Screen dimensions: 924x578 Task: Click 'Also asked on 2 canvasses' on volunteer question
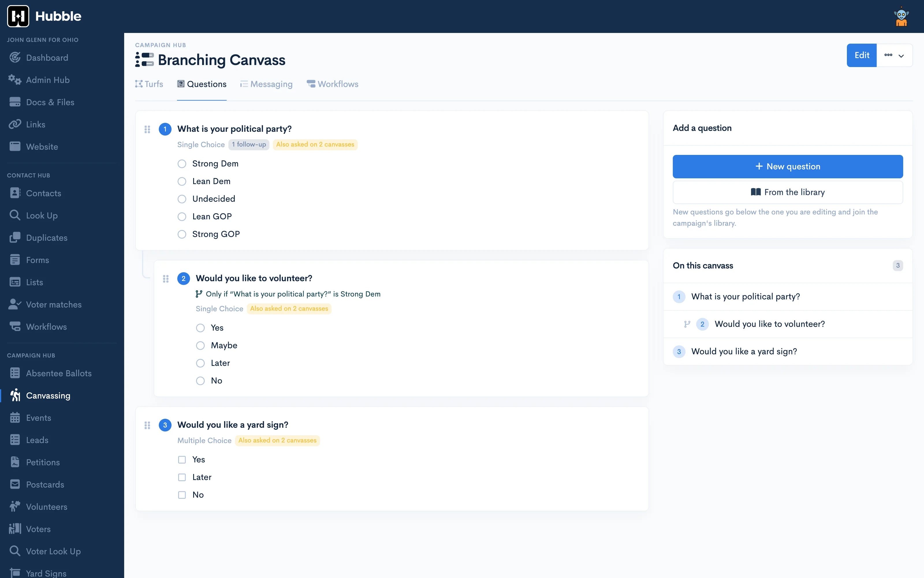coord(289,308)
